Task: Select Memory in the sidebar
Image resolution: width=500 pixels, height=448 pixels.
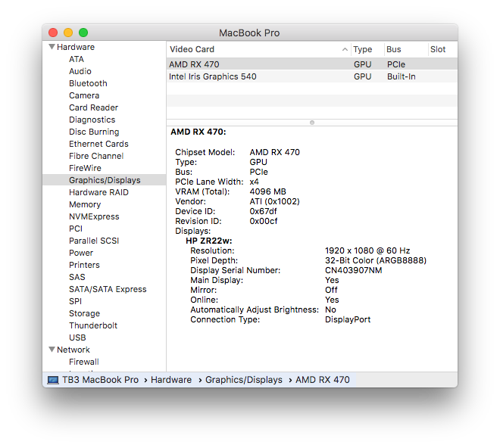Action: (x=85, y=204)
